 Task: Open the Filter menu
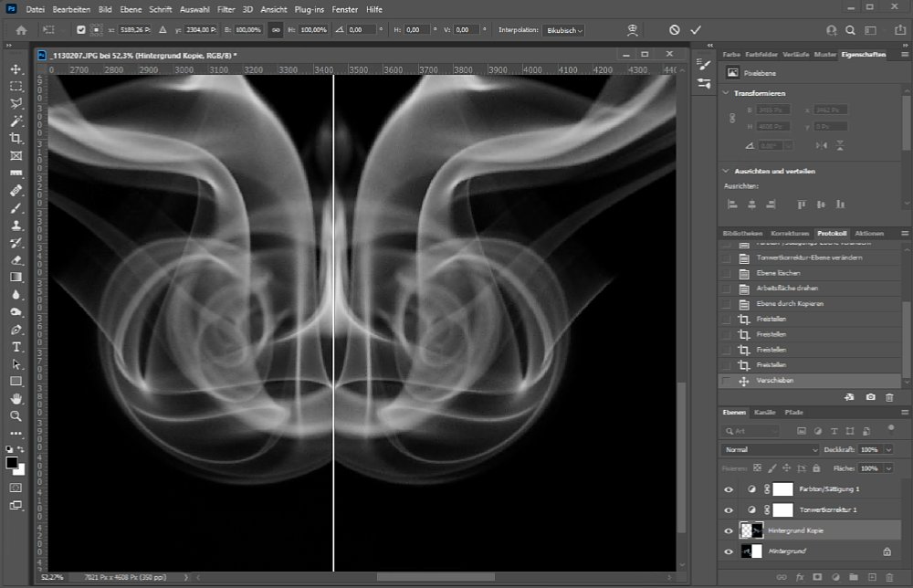click(226, 8)
